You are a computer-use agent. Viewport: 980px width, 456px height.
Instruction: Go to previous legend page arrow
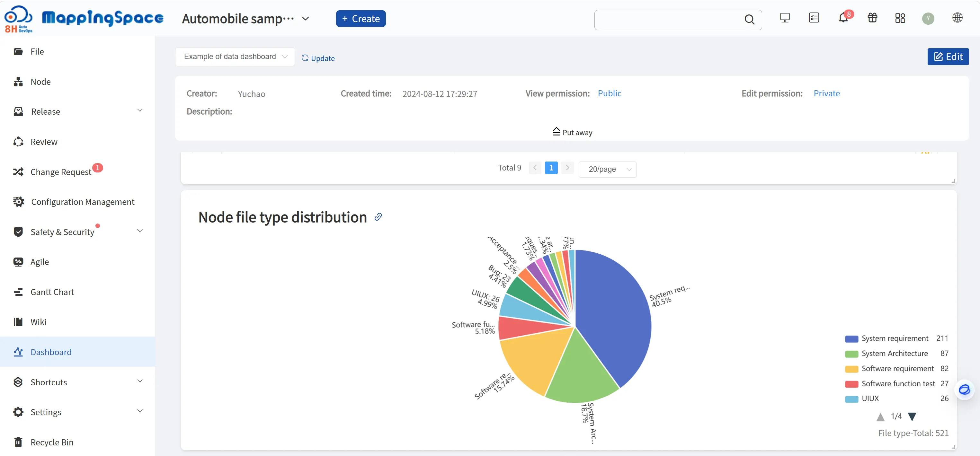(x=880, y=417)
